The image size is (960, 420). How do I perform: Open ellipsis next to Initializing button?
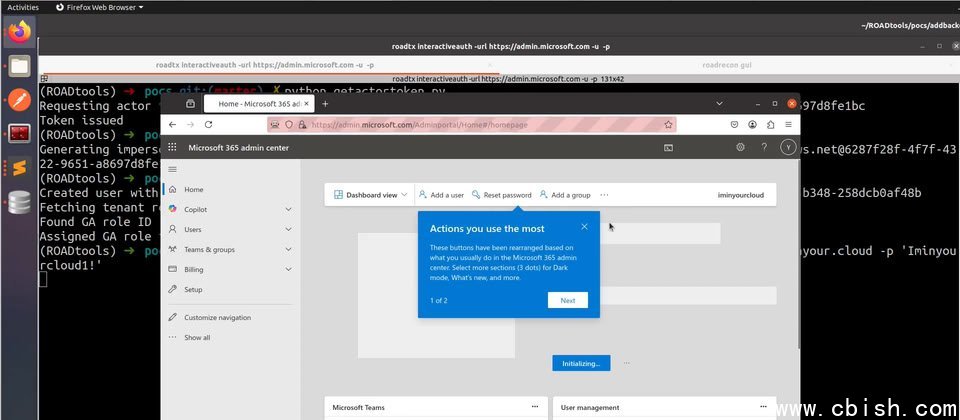(x=626, y=363)
